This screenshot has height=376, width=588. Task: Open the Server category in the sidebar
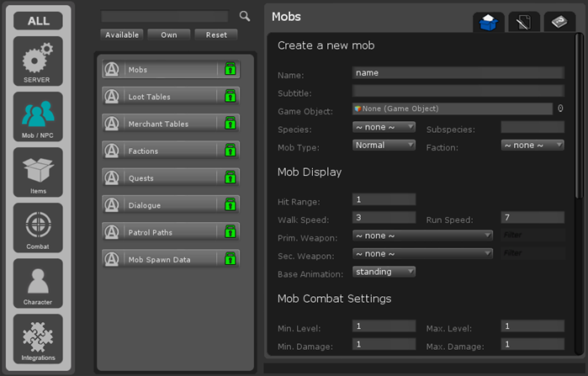pyautogui.click(x=38, y=61)
